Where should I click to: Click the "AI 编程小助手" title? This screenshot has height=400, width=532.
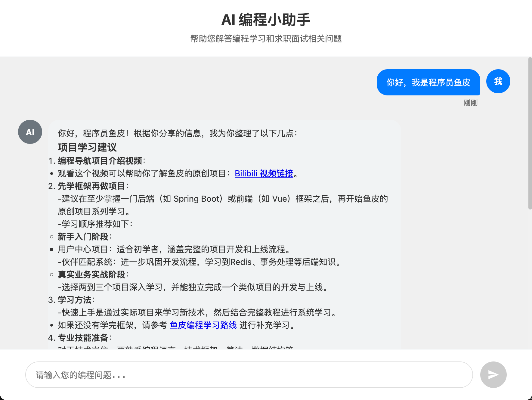click(x=266, y=19)
